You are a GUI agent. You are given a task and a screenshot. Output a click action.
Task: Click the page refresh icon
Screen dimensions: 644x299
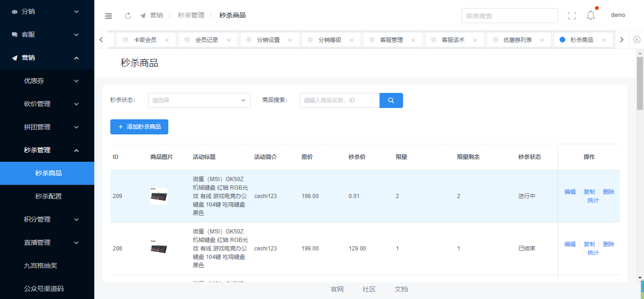point(128,16)
